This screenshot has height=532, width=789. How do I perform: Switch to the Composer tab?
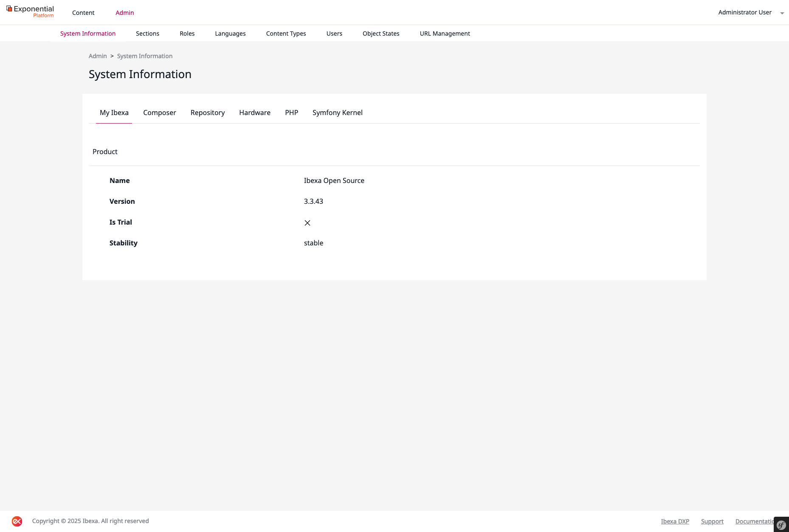pyautogui.click(x=159, y=113)
